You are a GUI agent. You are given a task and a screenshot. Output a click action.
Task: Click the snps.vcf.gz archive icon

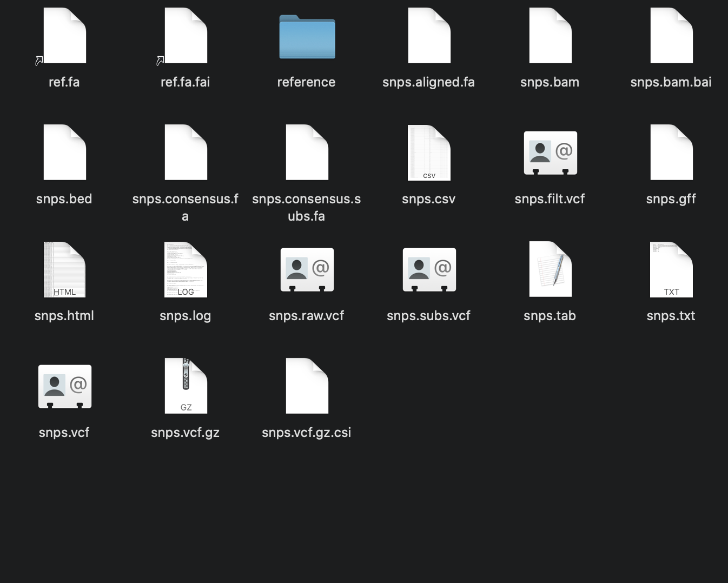[185, 386]
